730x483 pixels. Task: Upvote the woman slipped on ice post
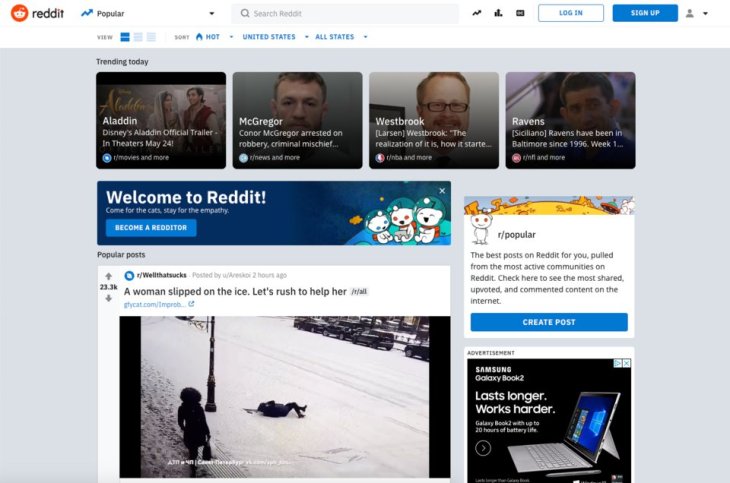(108, 276)
